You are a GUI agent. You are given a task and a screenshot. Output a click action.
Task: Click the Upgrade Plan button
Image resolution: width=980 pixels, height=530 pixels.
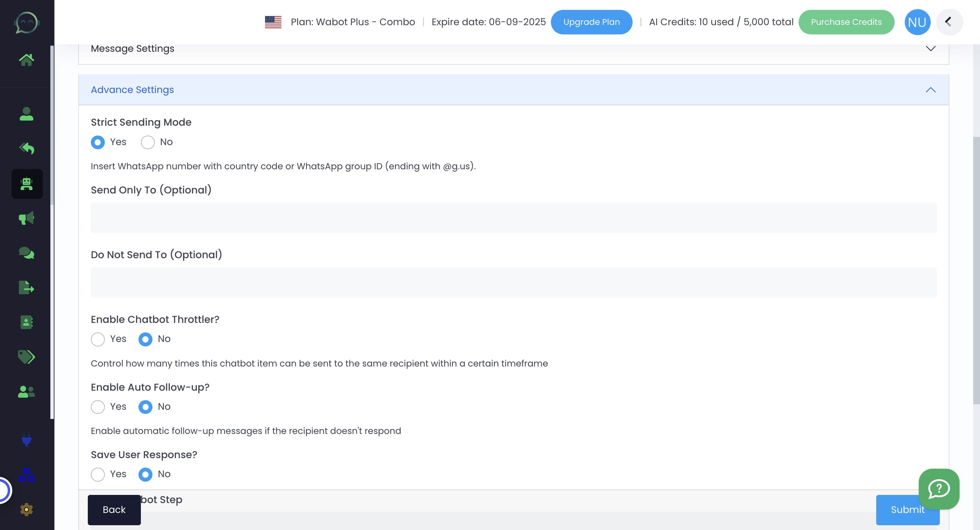[x=592, y=22]
